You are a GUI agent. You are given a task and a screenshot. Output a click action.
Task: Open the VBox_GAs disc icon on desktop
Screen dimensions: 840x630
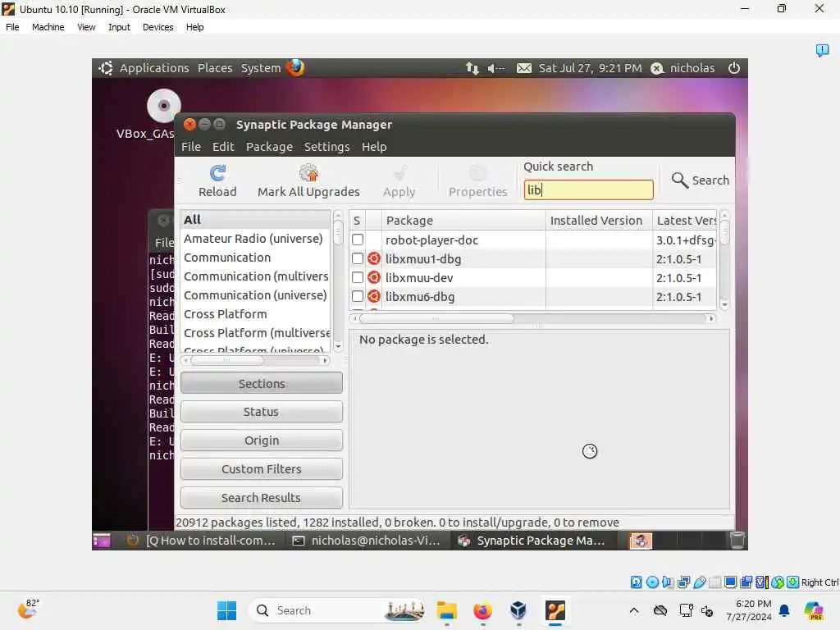(163, 106)
